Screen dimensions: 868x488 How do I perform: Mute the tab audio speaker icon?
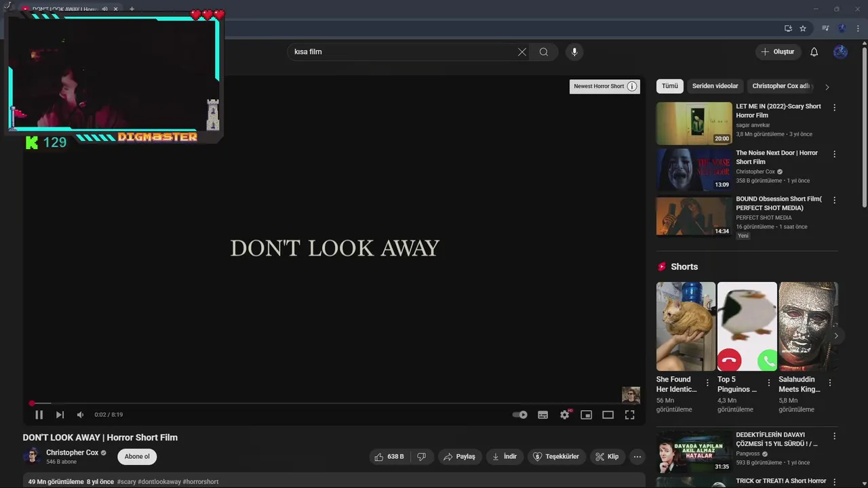tap(104, 9)
